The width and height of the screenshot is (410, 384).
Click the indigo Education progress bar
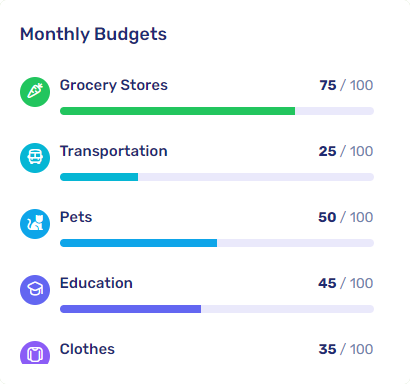[217, 309]
